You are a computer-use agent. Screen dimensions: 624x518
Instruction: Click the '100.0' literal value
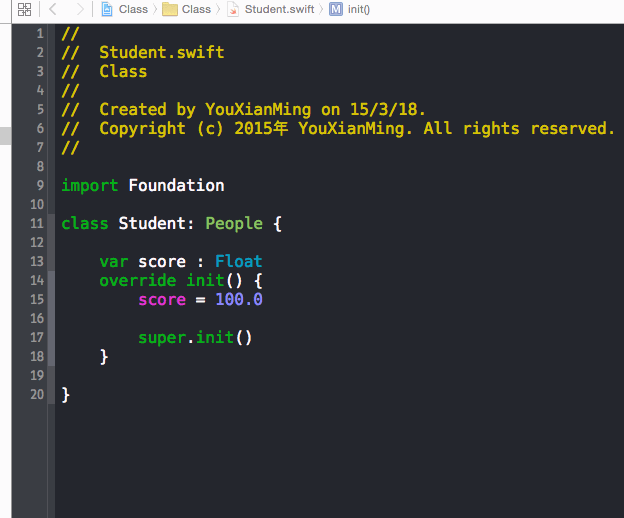(239, 299)
